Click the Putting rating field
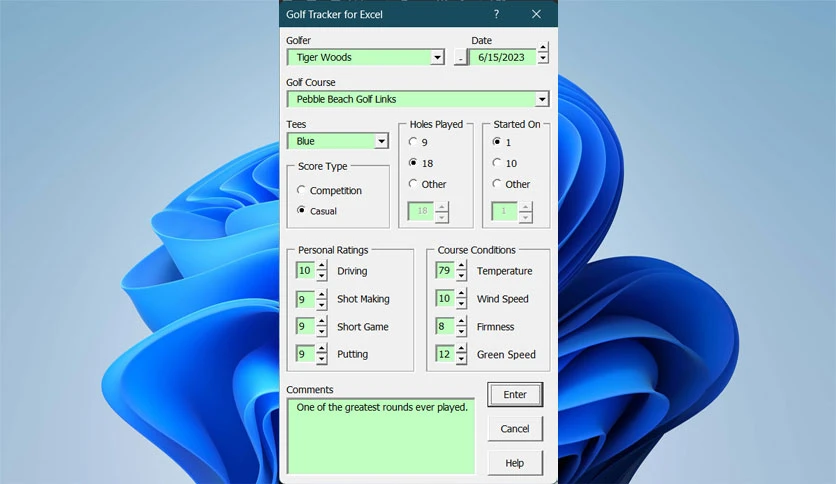This screenshot has height=484, width=836. point(306,354)
